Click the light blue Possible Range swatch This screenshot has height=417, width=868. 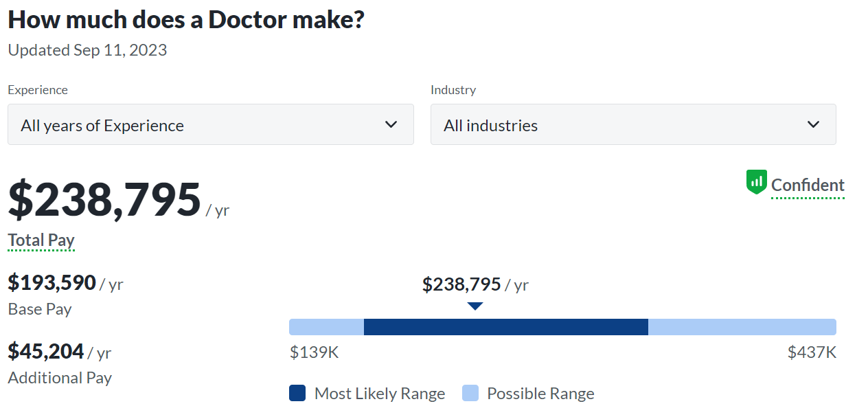[x=470, y=394]
